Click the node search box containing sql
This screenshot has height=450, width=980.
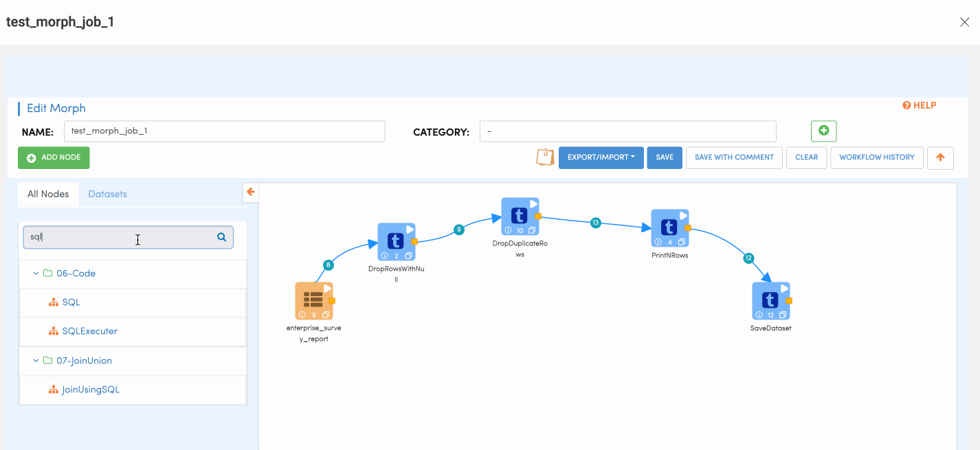pyautogui.click(x=129, y=237)
